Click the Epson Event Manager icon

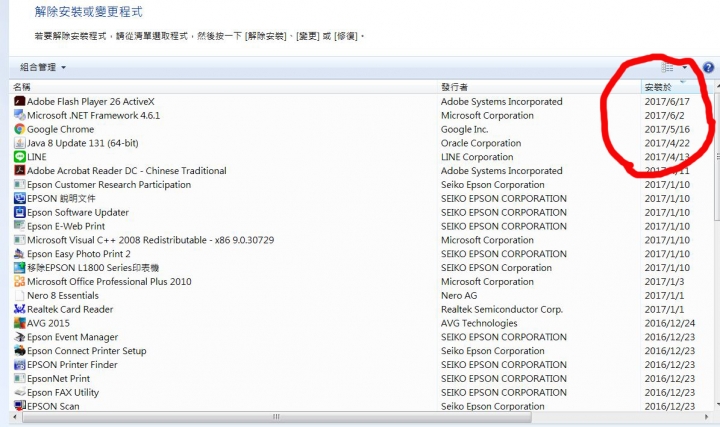coord(19,337)
